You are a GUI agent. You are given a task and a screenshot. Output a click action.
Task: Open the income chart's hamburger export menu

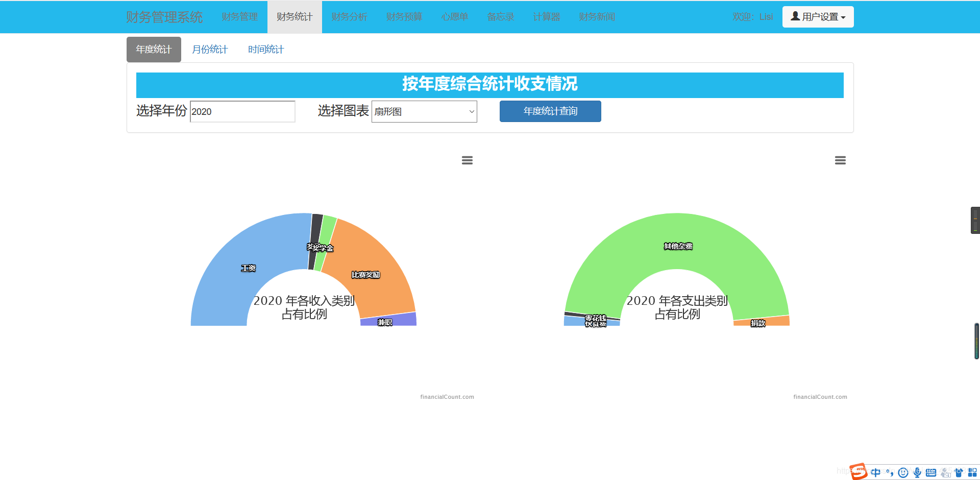pyautogui.click(x=467, y=160)
